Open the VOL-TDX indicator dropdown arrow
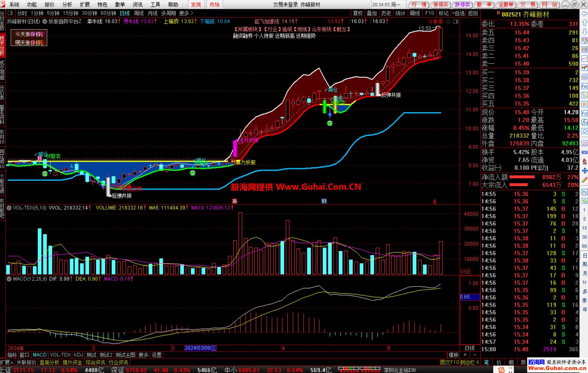The height and width of the screenshot is (373, 588). point(9,208)
